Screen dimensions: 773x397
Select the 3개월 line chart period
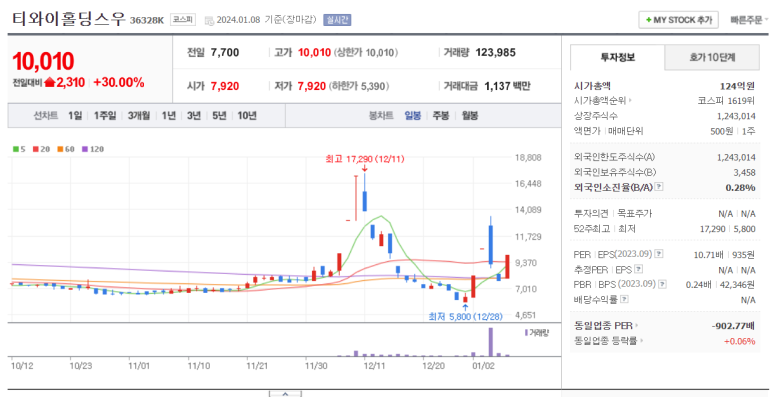[139, 116]
